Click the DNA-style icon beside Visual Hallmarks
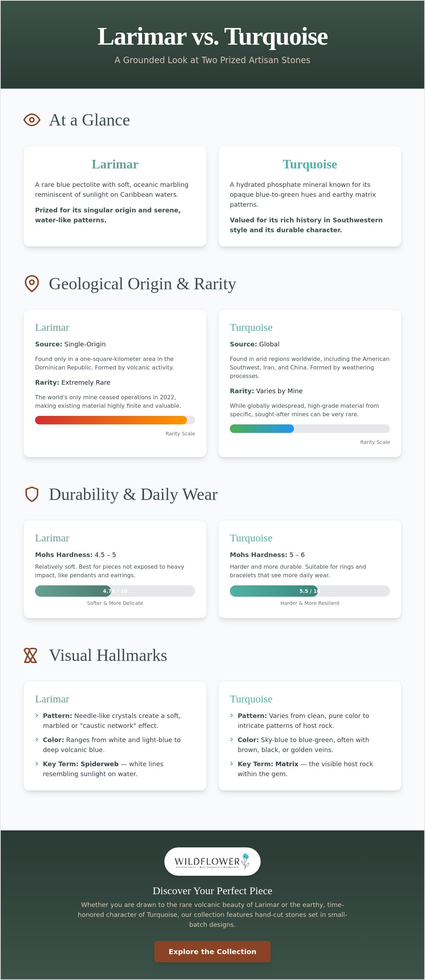Viewport: 425px width, 980px height. coord(30,655)
